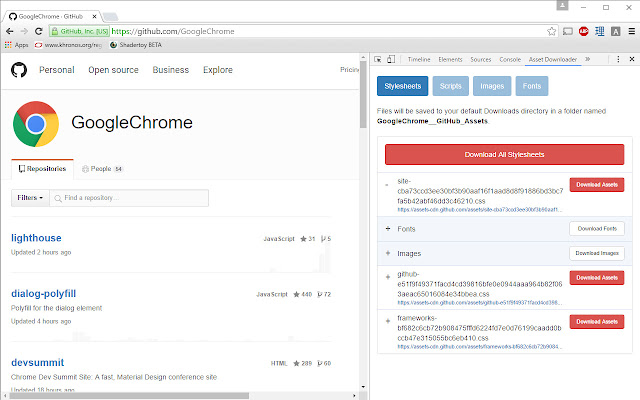Open the Shadertoy BETA bookmark
The width and height of the screenshot is (640, 400).
point(136,45)
